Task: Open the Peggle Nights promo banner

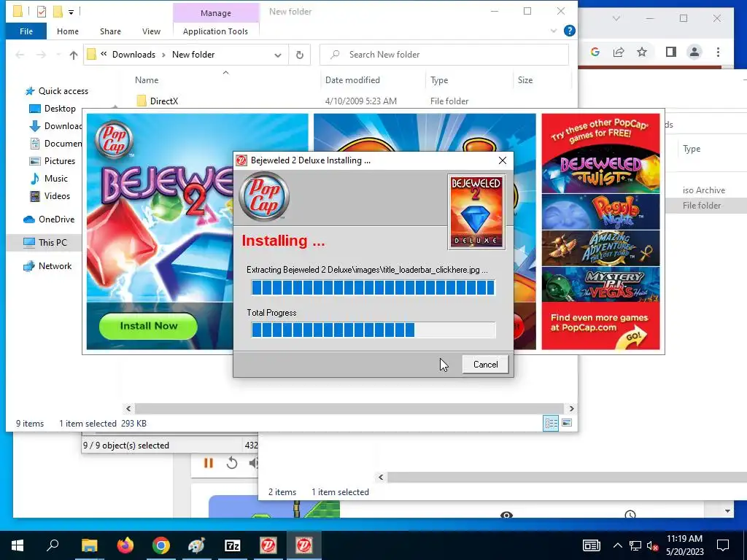Action: [x=600, y=211]
